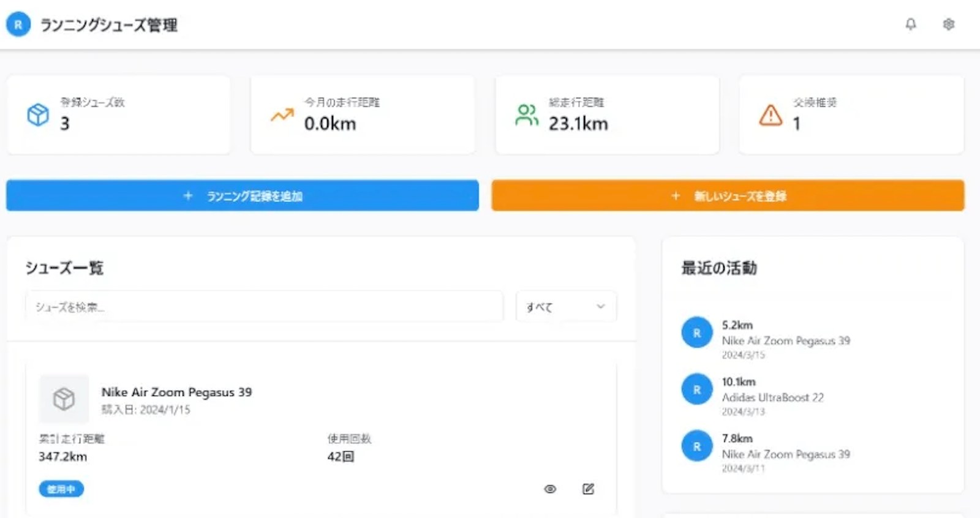This screenshot has height=518, width=980.
Task: View Nike Air Zoom Pegasus 39 details
Action: click(550, 489)
